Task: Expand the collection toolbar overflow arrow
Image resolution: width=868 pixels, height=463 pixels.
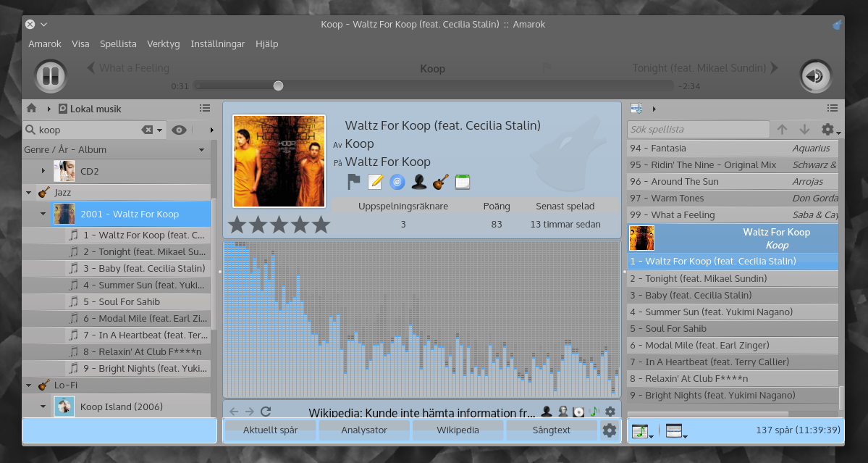Action: pos(211,130)
